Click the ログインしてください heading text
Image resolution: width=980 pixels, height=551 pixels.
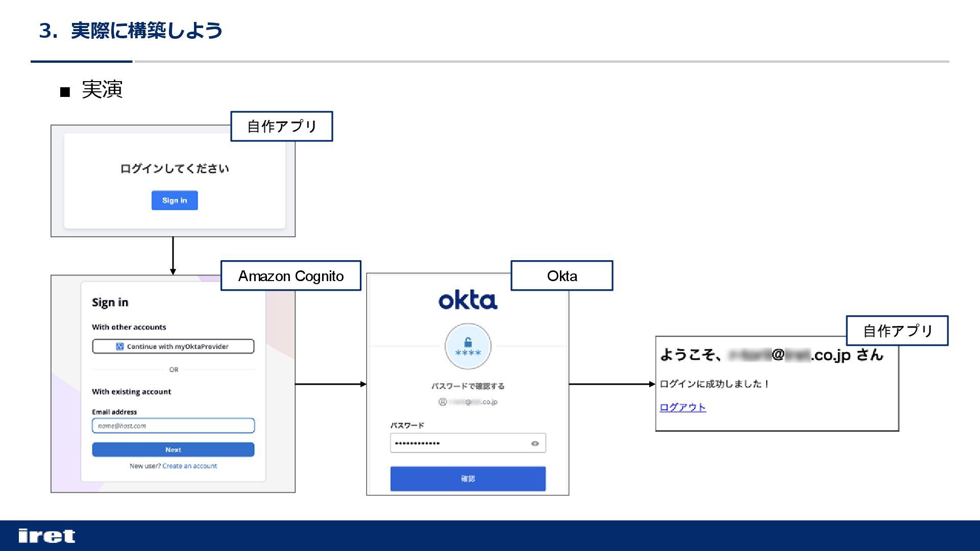(x=174, y=168)
